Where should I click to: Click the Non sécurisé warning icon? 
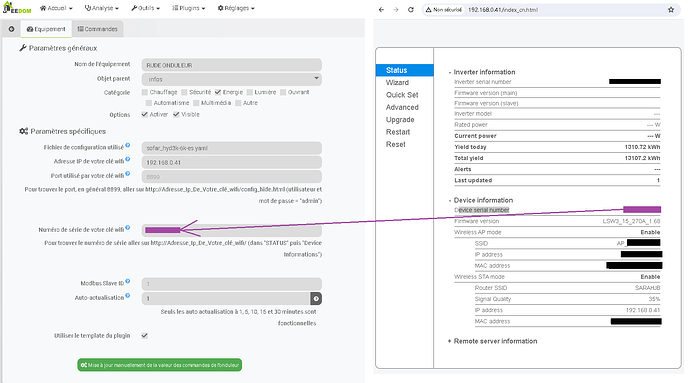tap(428, 10)
